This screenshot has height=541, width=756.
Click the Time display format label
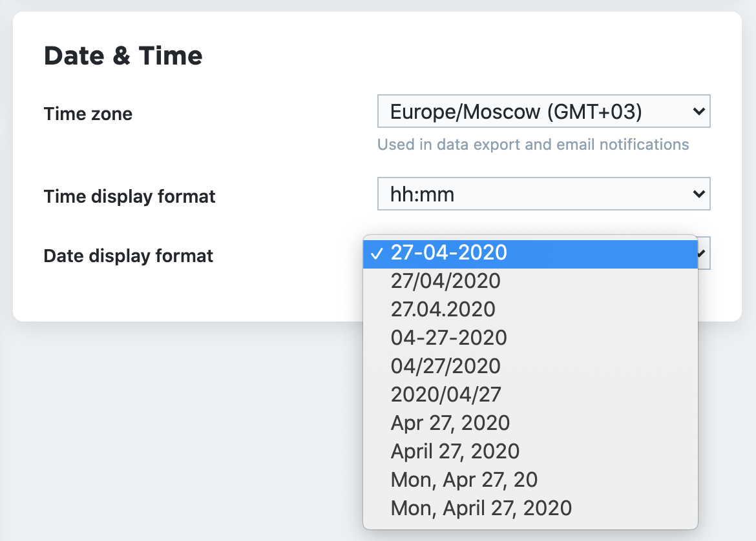129,196
